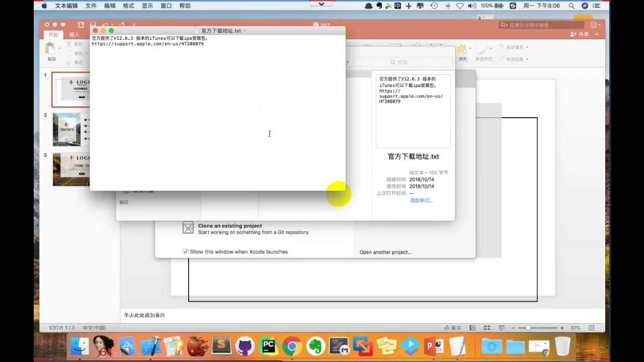Open Notification Center icon

pyautogui.click(x=597, y=6)
